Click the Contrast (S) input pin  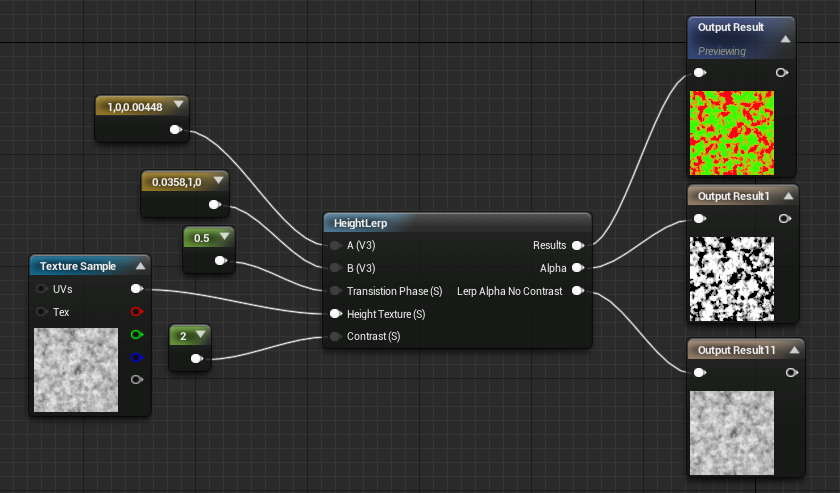[x=336, y=337]
